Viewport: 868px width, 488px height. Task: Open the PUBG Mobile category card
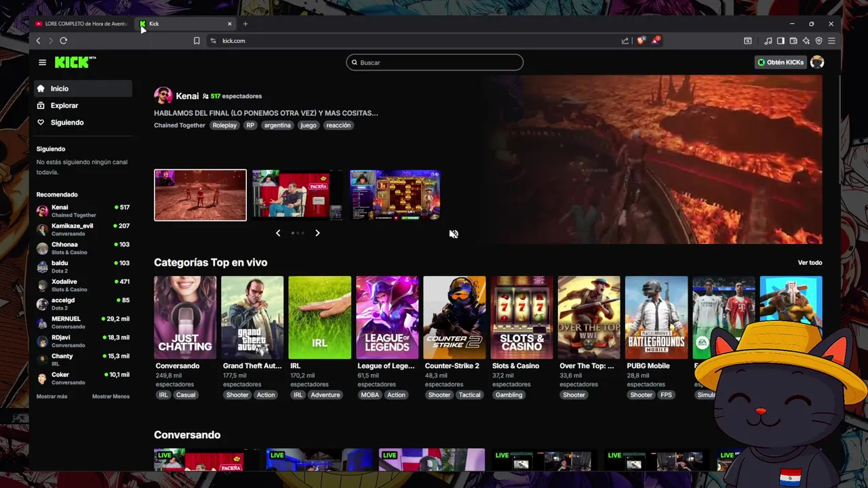point(656,317)
